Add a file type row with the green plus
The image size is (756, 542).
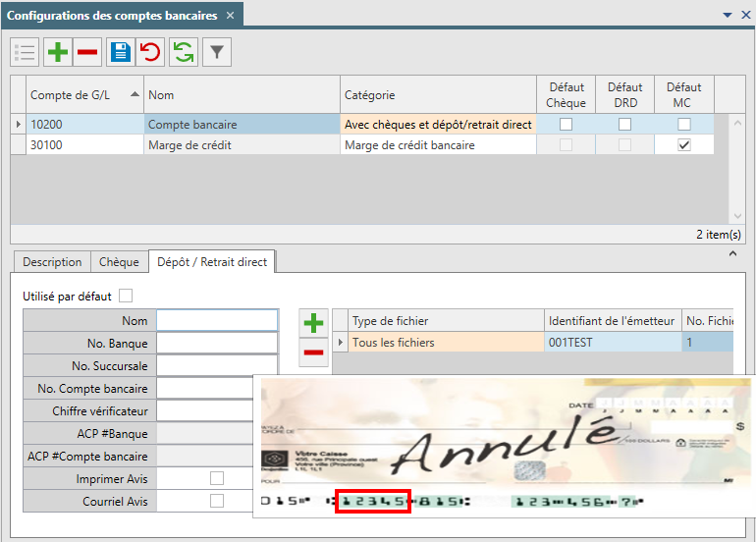pos(313,323)
